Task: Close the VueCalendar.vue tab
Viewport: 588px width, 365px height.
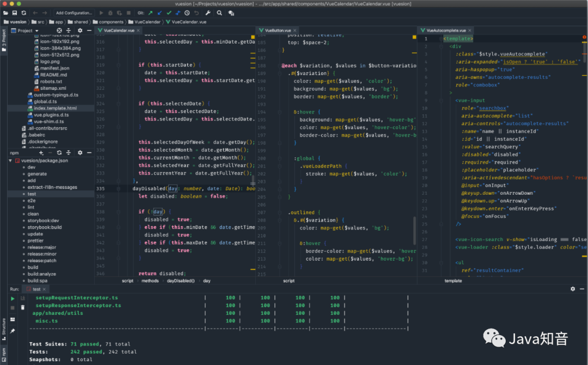Action: tap(138, 30)
